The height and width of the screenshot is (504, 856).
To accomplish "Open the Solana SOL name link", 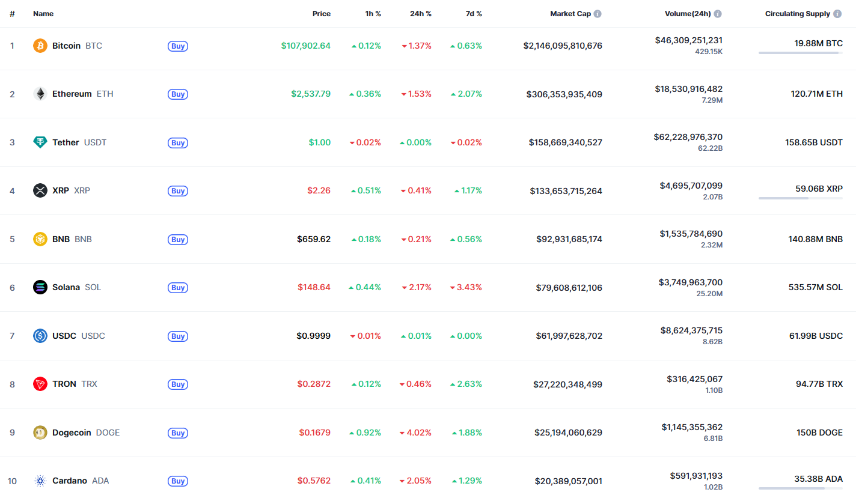I will [x=77, y=287].
